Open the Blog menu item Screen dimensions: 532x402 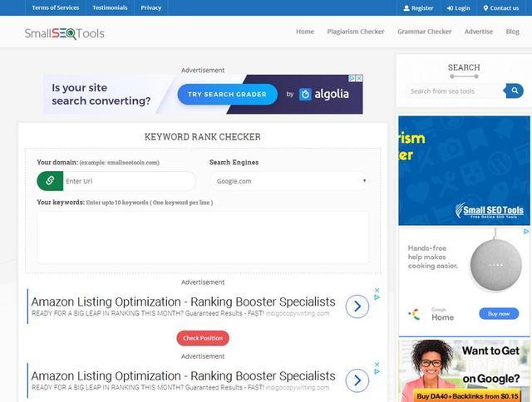pyautogui.click(x=512, y=32)
